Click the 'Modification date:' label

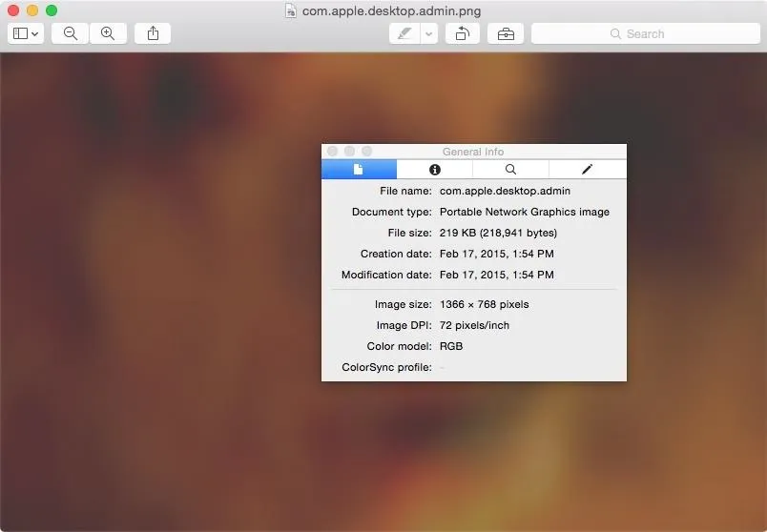click(386, 275)
